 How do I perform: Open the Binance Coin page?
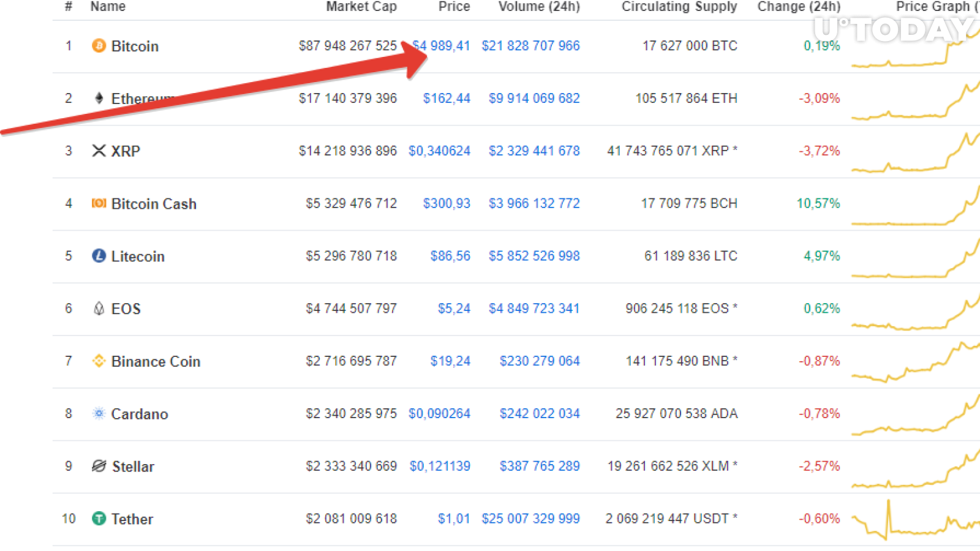pos(156,362)
